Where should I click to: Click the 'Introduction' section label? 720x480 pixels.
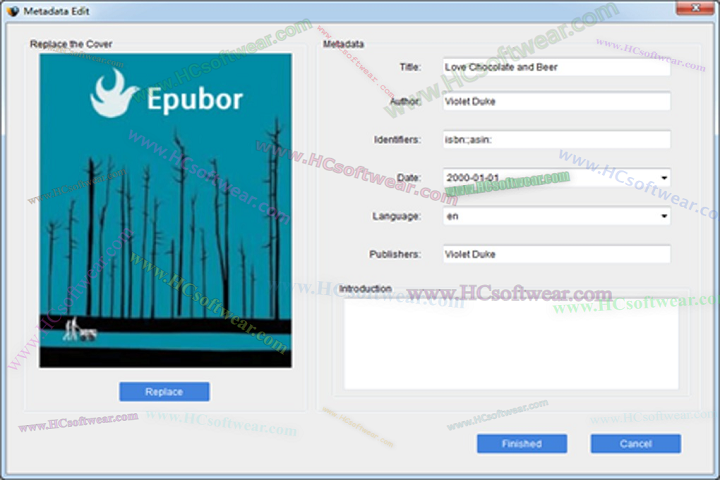tap(365, 289)
